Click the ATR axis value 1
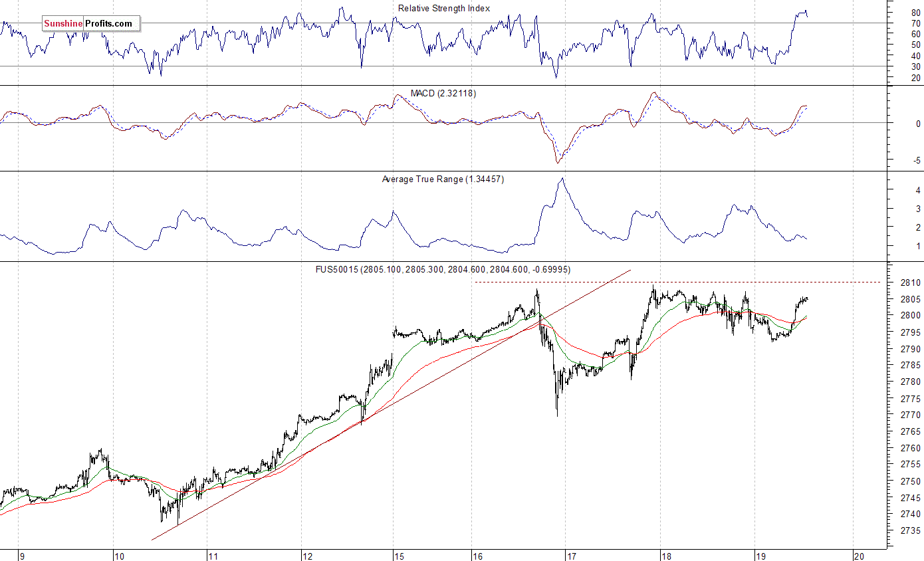The image size is (924, 561). coord(918,246)
